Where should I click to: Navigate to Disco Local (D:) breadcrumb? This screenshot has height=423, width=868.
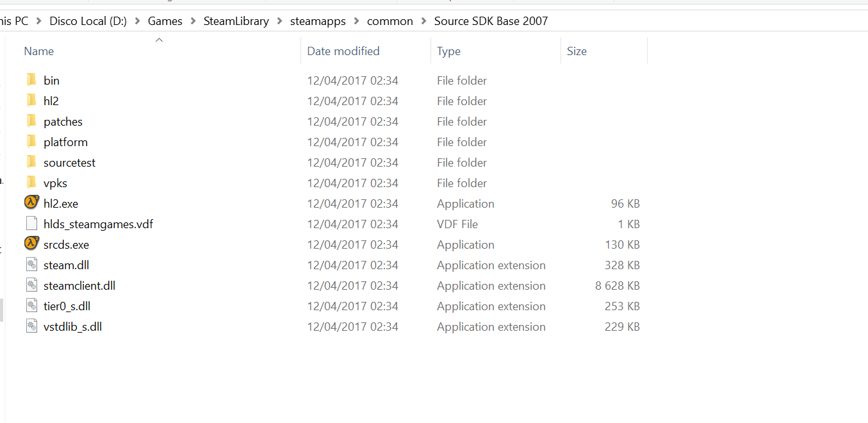pos(88,21)
